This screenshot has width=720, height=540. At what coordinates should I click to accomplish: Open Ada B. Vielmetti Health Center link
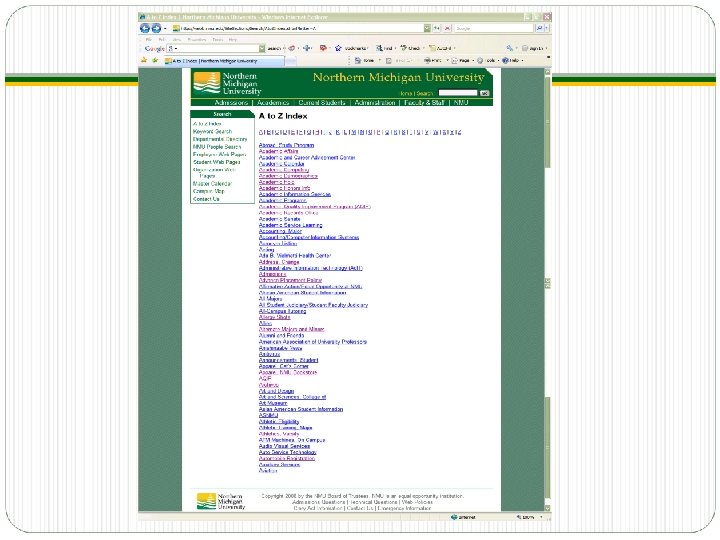coord(294,256)
